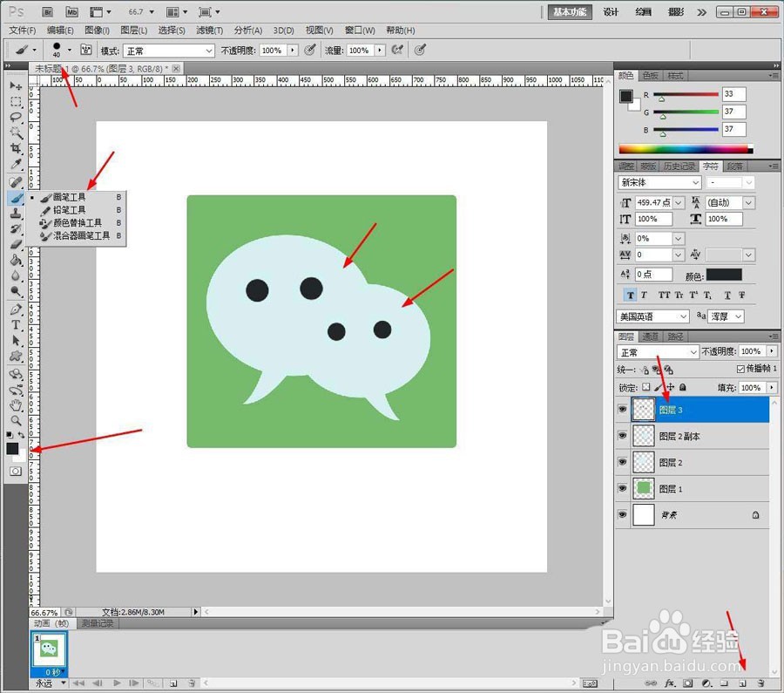Viewport: 784px width, 693px height.
Task: Open the 滤镜(T) menu
Action: point(209,31)
